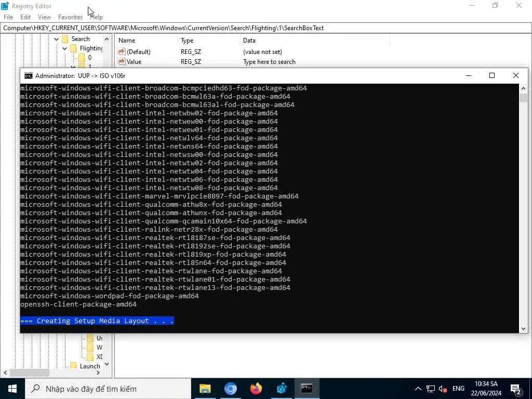Click the wordpad-fod-package-amd64 line
Screen dimensions: 532x399
pos(110,296)
